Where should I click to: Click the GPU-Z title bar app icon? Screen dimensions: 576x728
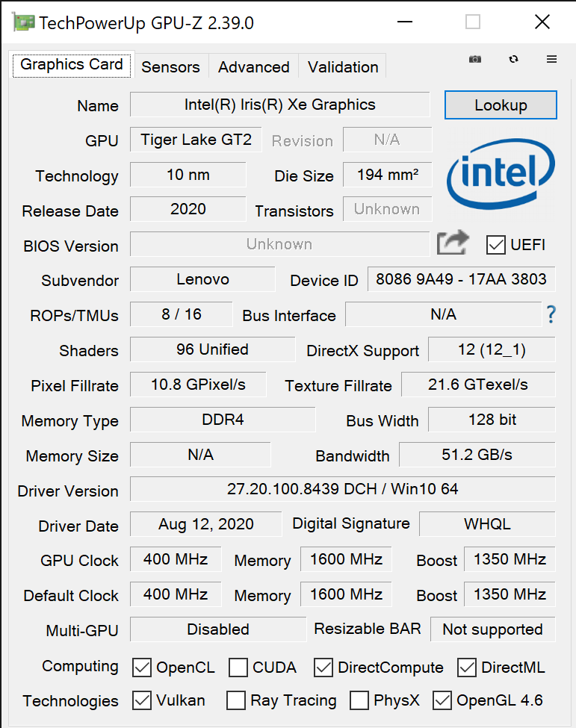(23, 22)
